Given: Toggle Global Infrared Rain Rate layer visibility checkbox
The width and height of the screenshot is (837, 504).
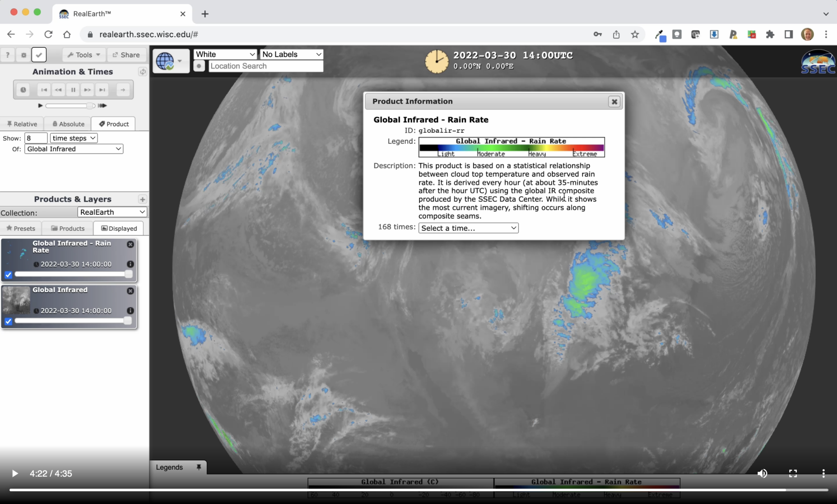Looking at the screenshot, I should pos(8,275).
